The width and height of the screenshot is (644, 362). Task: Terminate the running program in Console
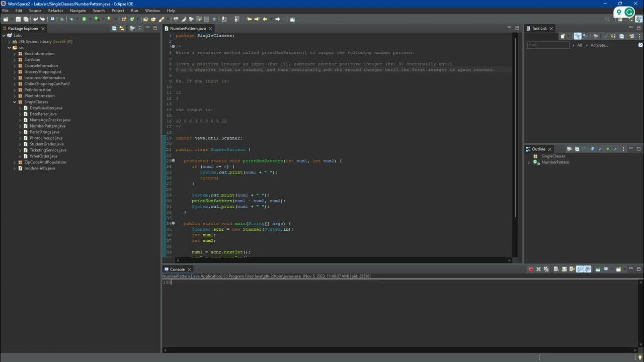(x=531, y=269)
